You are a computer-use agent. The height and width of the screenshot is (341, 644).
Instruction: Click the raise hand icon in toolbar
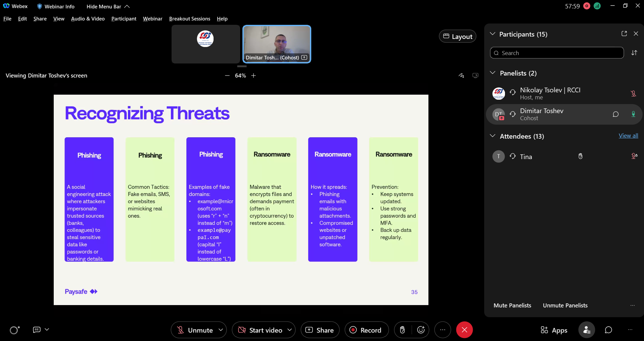click(x=402, y=330)
